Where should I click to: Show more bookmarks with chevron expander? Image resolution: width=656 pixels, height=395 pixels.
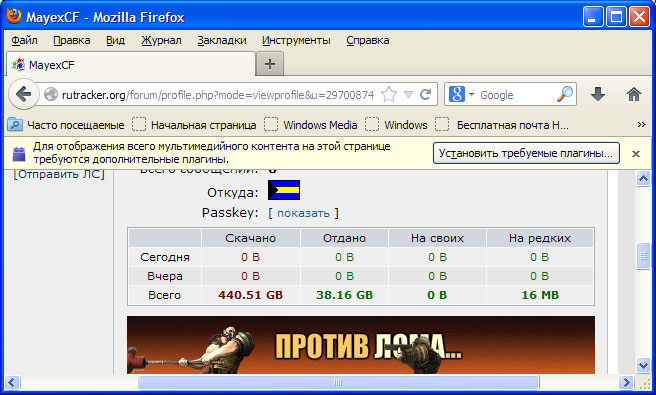click(641, 125)
